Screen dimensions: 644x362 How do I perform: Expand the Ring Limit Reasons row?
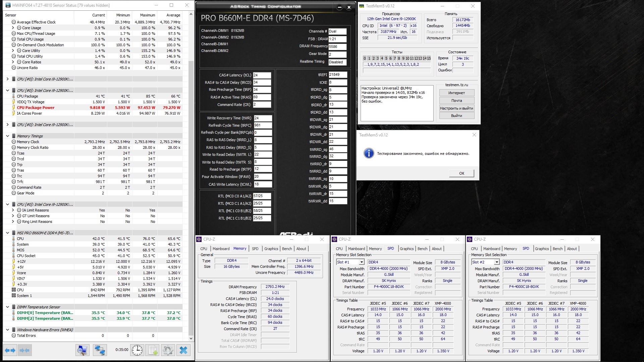(13, 222)
